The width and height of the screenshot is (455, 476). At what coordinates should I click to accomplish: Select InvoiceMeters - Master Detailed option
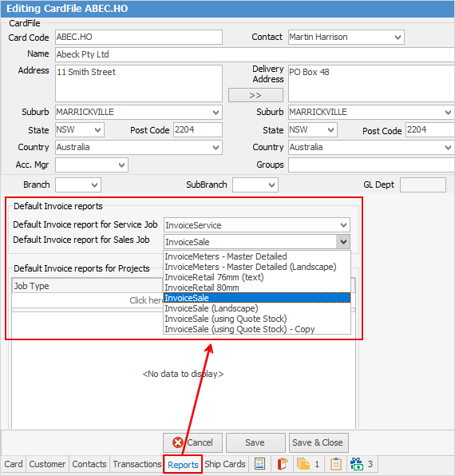257,256
